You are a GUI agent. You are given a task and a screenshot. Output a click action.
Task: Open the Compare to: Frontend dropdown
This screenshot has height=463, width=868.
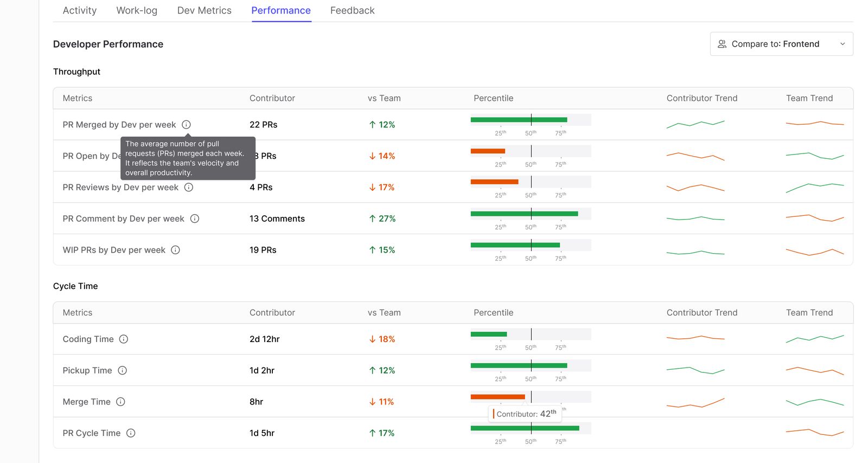[781, 44]
